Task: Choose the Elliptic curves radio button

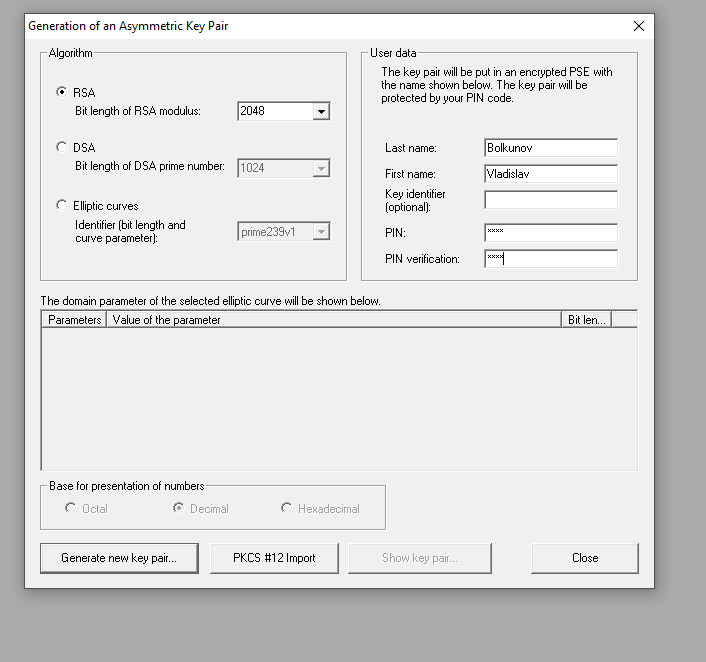Action: pos(62,205)
